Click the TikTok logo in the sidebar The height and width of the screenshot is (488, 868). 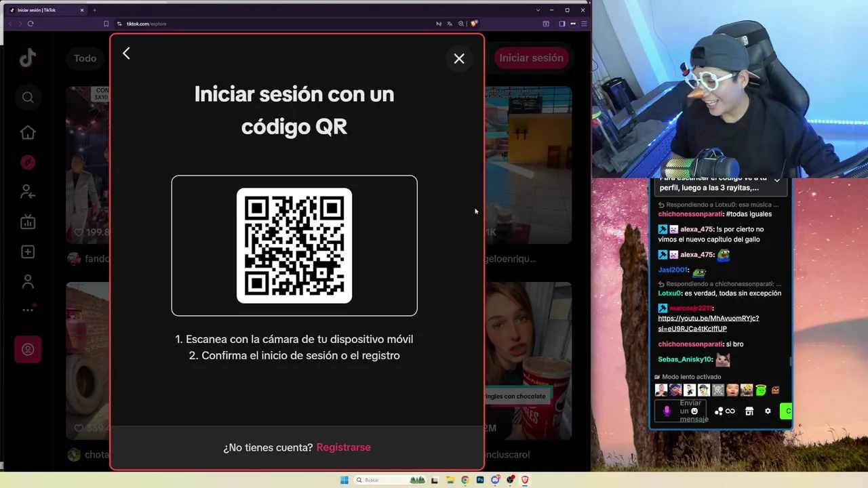tap(27, 58)
